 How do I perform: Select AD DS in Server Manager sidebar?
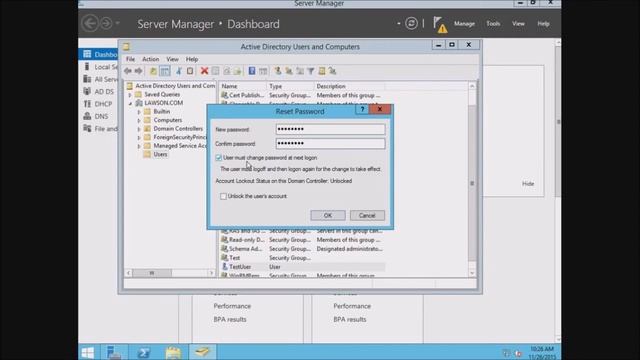click(x=99, y=91)
